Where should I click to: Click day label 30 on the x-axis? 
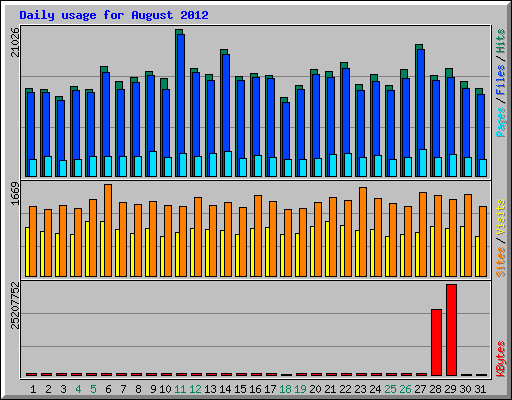[465, 389]
